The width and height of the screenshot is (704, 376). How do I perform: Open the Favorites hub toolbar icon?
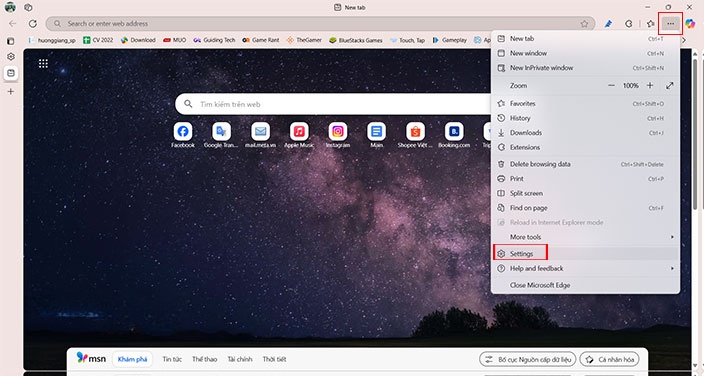click(650, 23)
